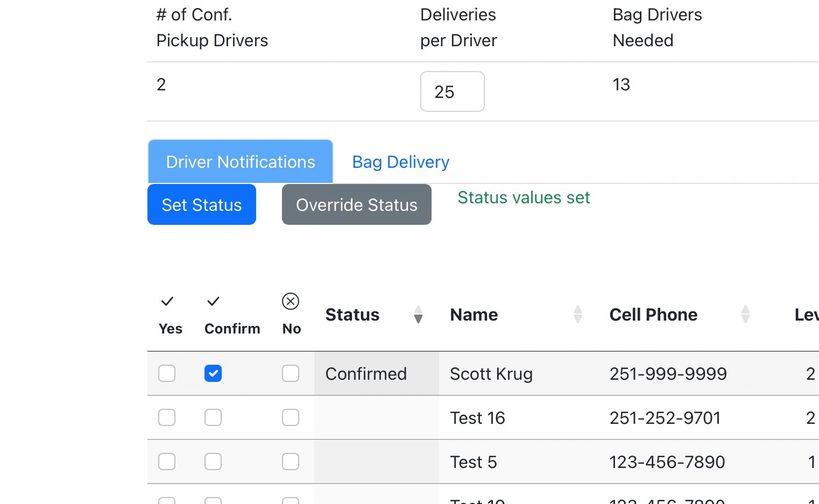Check Yes checkbox for Scott Krug
The width and height of the screenshot is (819, 504).
point(167,373)
